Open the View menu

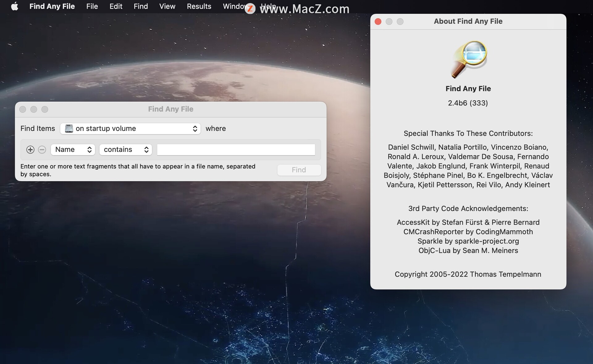[x=167, y=6]
